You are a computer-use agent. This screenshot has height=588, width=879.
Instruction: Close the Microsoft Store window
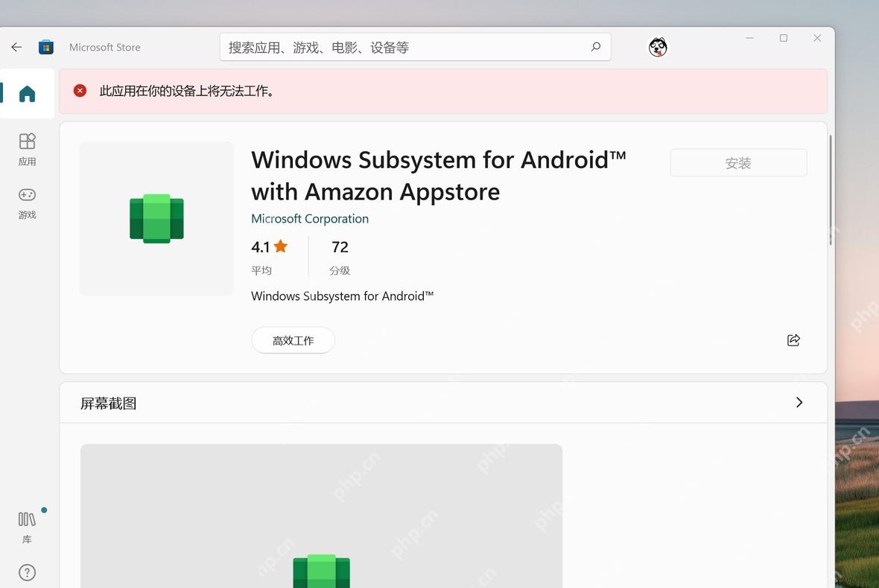click(817, 38)
